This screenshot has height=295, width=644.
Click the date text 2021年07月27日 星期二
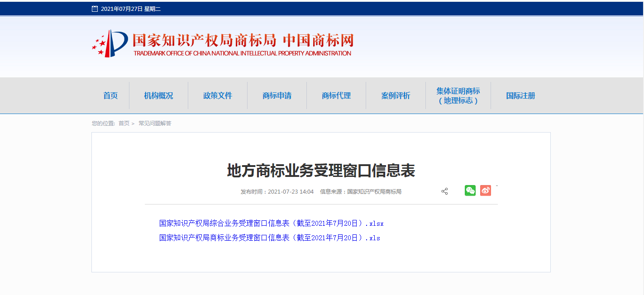click(x=131, y=9)
